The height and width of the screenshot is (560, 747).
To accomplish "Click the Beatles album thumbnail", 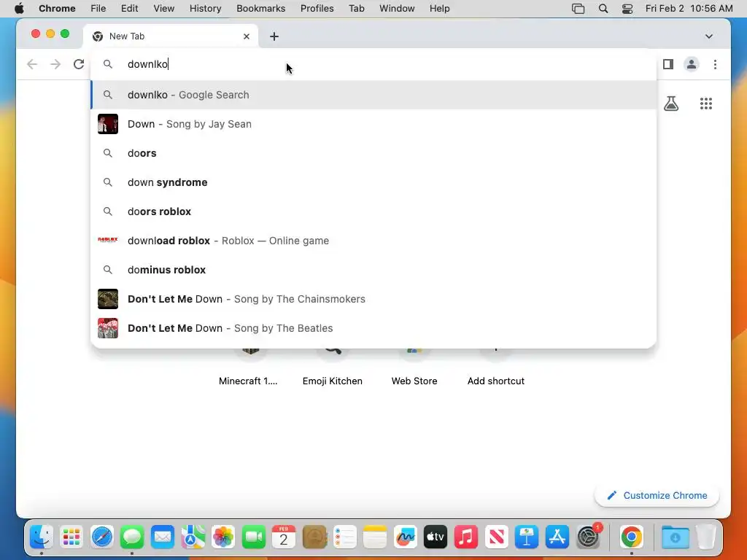I will pyautogui.click(x=108, y=328).
